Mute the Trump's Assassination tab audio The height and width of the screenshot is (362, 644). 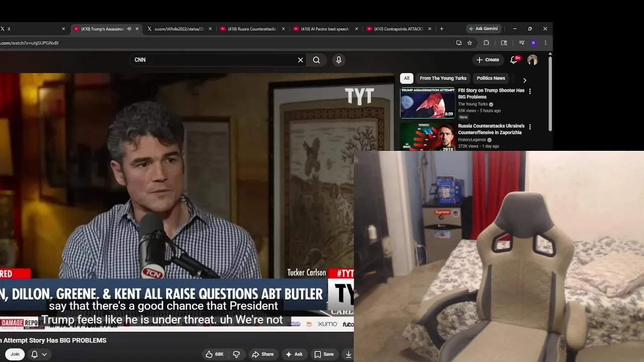point(129,29)
